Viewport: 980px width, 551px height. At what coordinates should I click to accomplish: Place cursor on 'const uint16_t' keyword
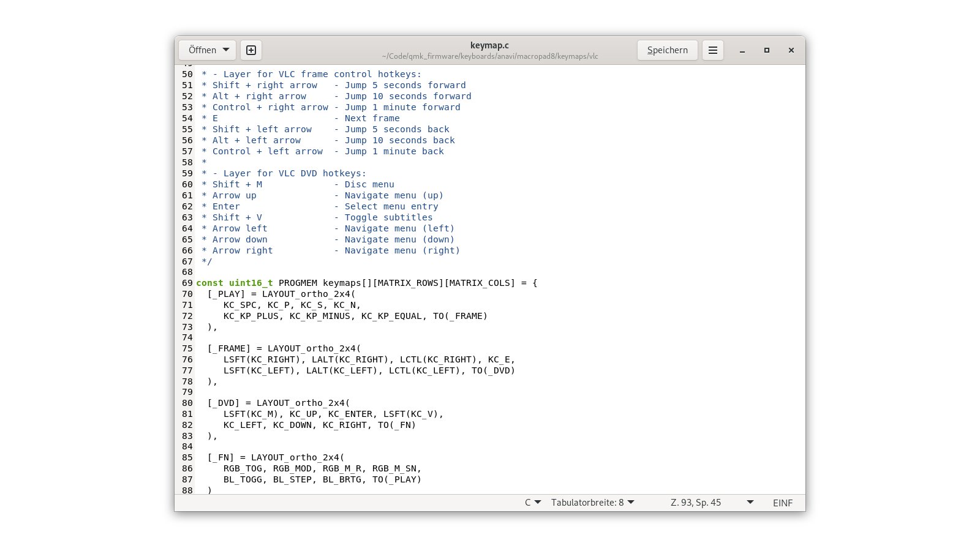235,283
